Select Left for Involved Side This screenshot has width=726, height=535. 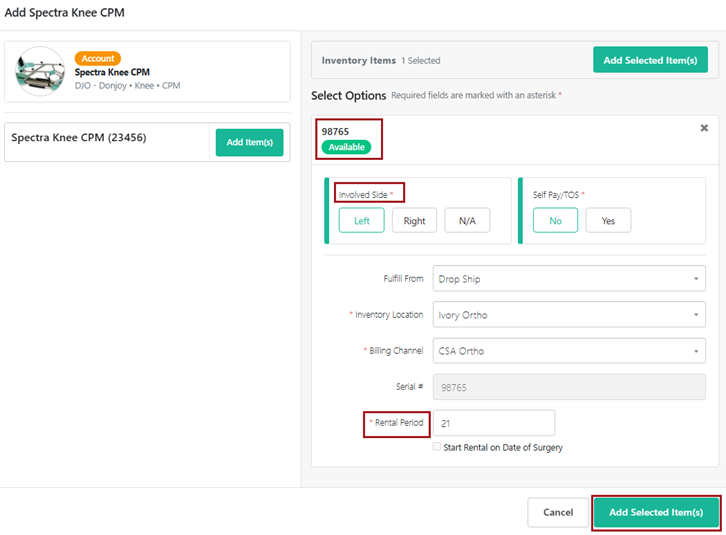361,221
